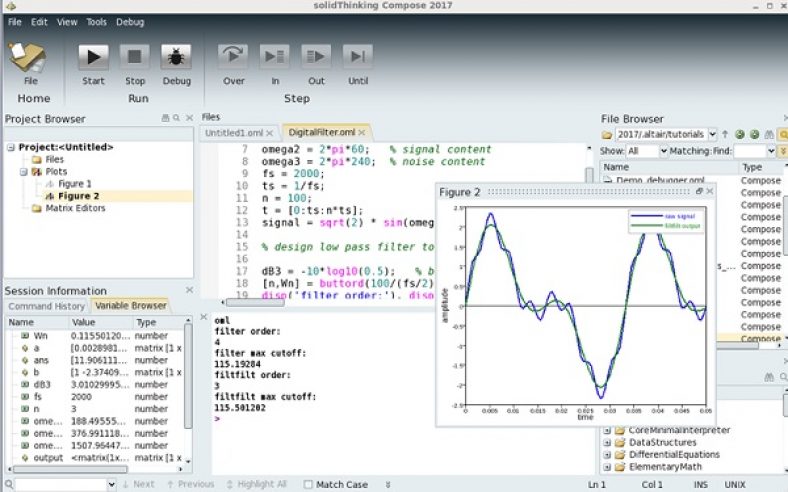The height and width of the screenshot is (492, 788).
Task: Collapse the Plots tree node
Action: point(22,171)
